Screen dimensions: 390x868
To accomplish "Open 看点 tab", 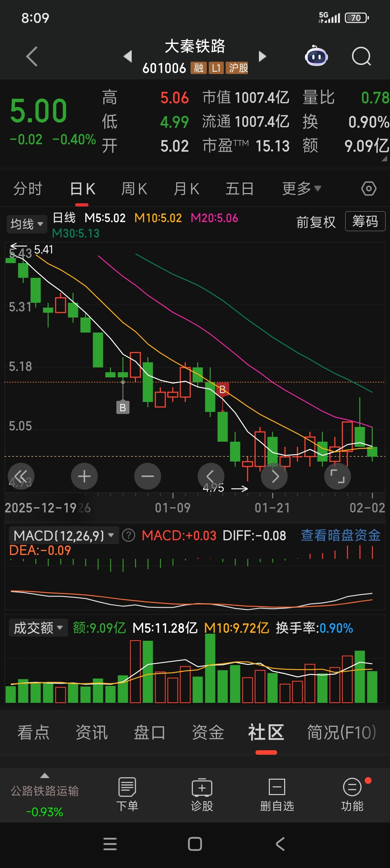I will [x=33, y=733].
